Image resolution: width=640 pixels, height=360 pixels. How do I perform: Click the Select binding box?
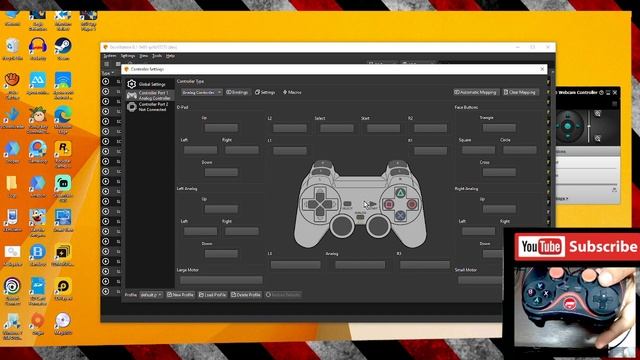tap(337, 128)
